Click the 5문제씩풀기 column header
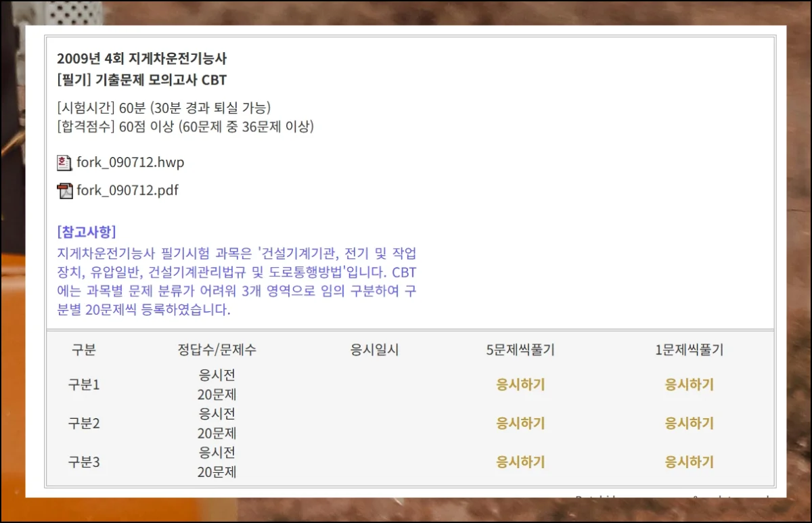The width and height of the screenshot is (812, 523). 520,350
